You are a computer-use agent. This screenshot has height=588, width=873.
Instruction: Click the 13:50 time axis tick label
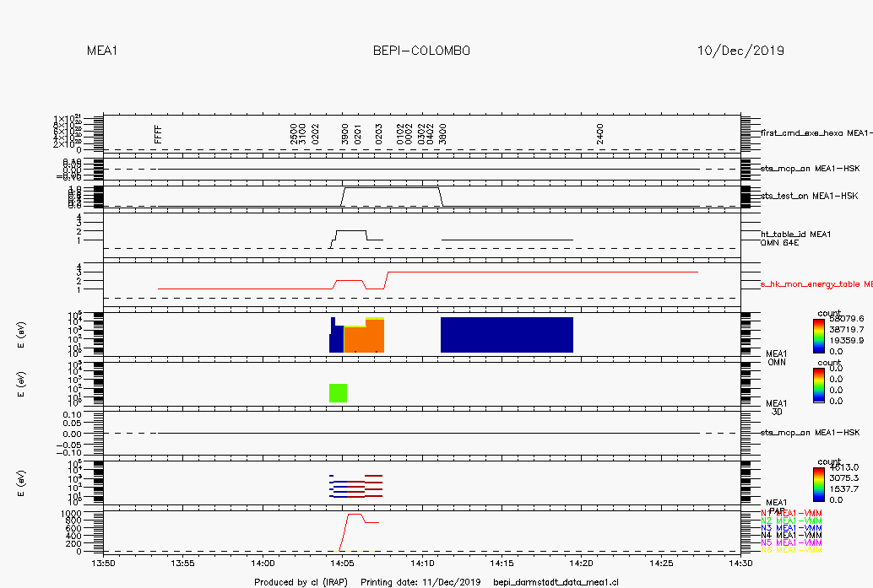tap(104, 563)
